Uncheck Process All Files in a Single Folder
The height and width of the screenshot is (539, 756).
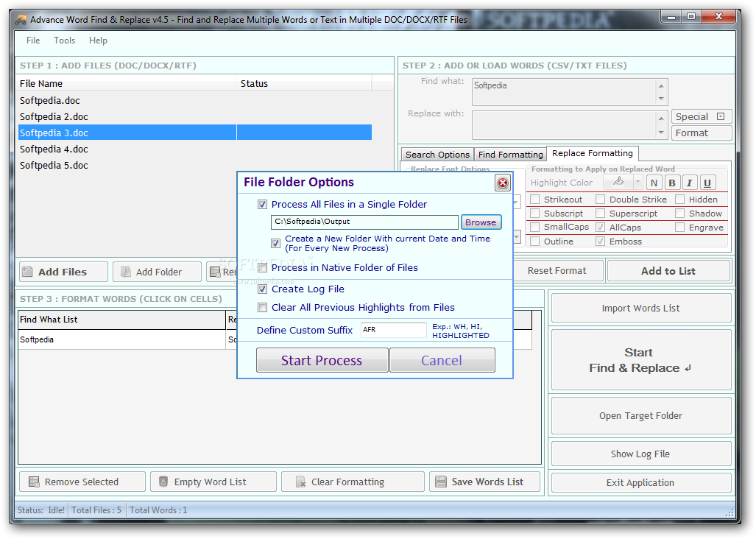(262, 205)
